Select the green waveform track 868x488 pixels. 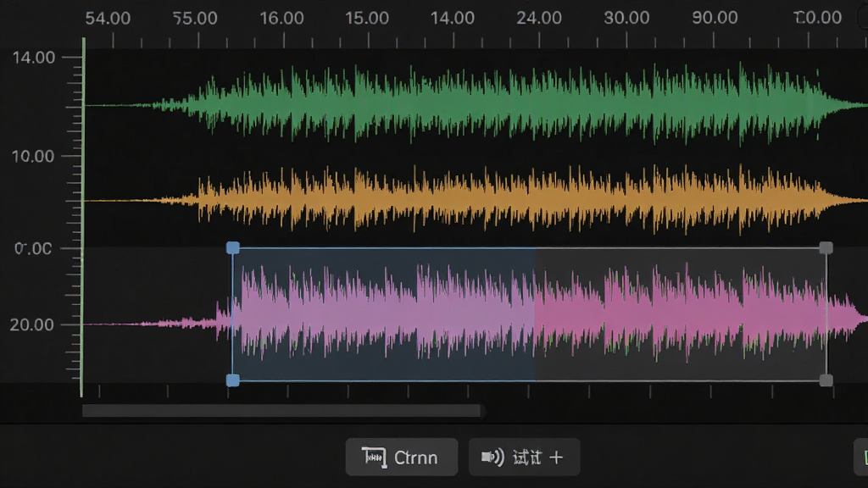tap(476, 104)
